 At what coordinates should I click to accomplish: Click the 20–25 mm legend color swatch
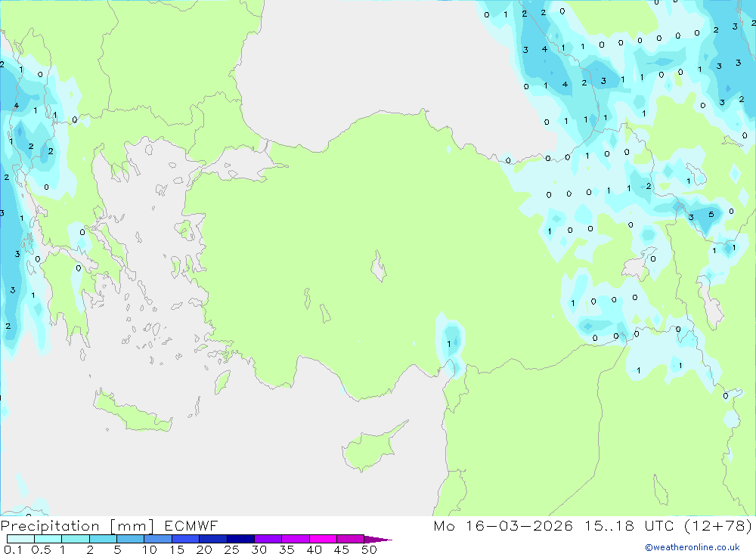coord(213,539)
